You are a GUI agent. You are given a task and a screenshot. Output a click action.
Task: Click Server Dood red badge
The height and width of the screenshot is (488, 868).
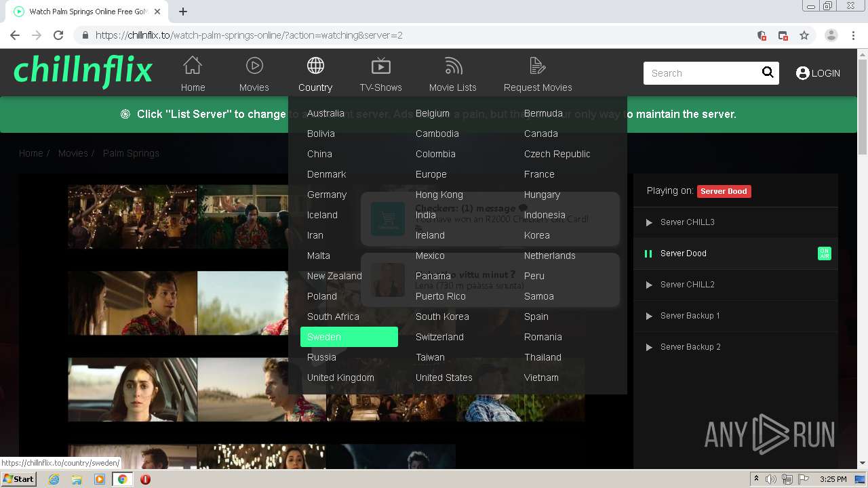click(724, 191)
